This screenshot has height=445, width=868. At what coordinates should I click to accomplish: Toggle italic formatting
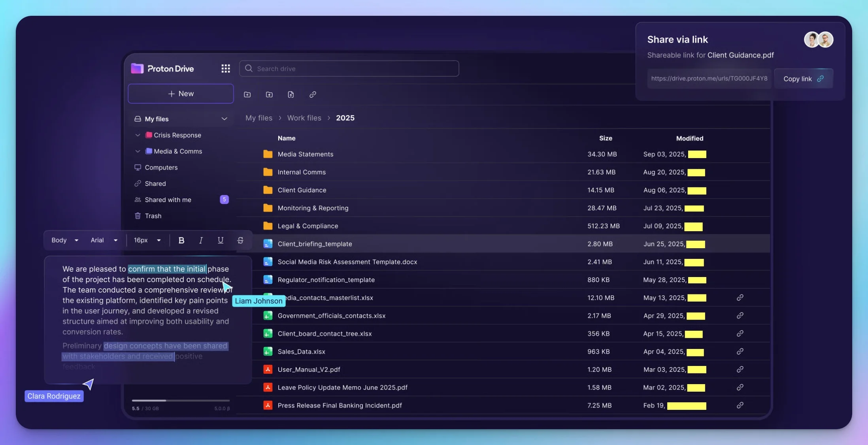coord(201,240)
